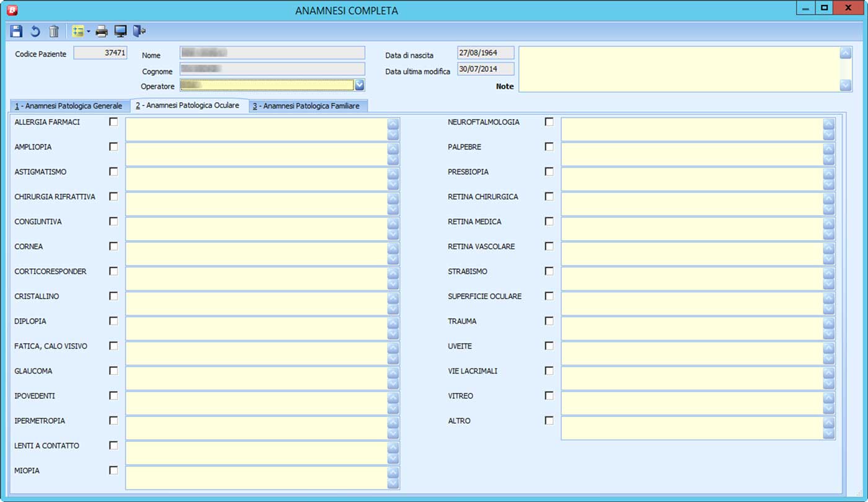
Task: Check the MIOPIA checkbox
Action: 113,470
